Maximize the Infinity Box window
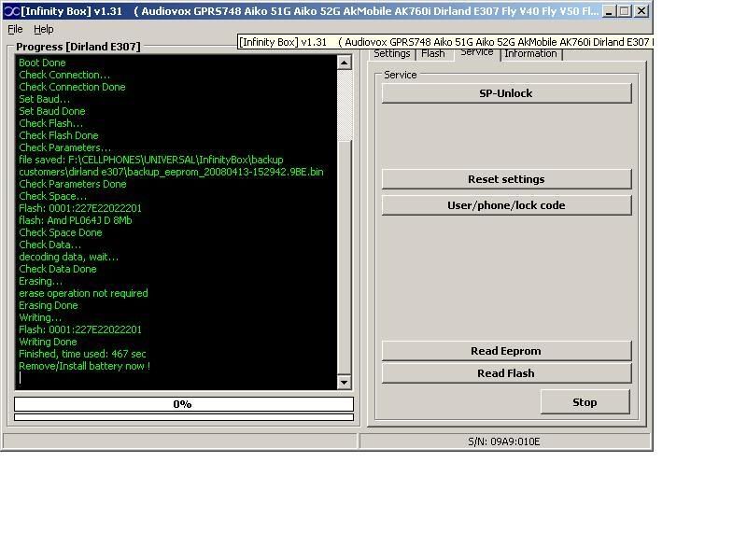Screen dimensions: 747x560 tap(625, 11)
